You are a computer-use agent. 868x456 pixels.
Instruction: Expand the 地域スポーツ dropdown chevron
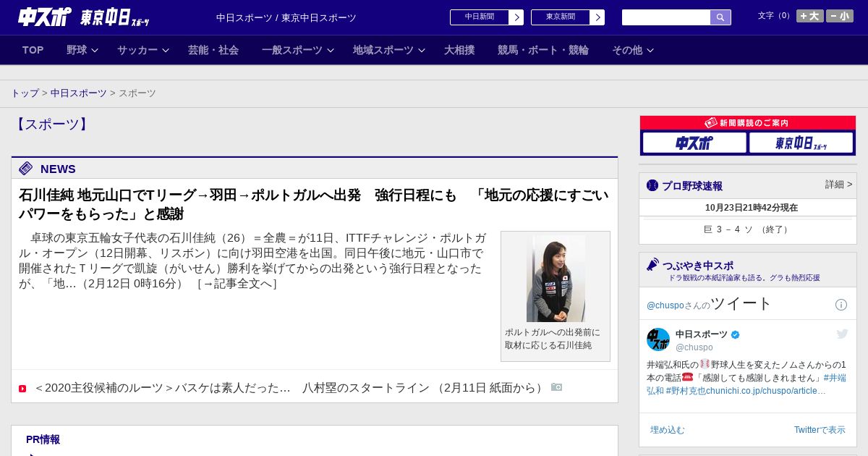tap(422, 51)
